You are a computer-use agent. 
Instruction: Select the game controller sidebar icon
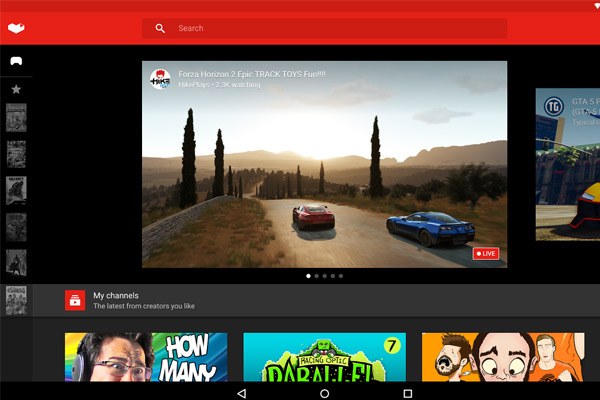coord(16,61)
